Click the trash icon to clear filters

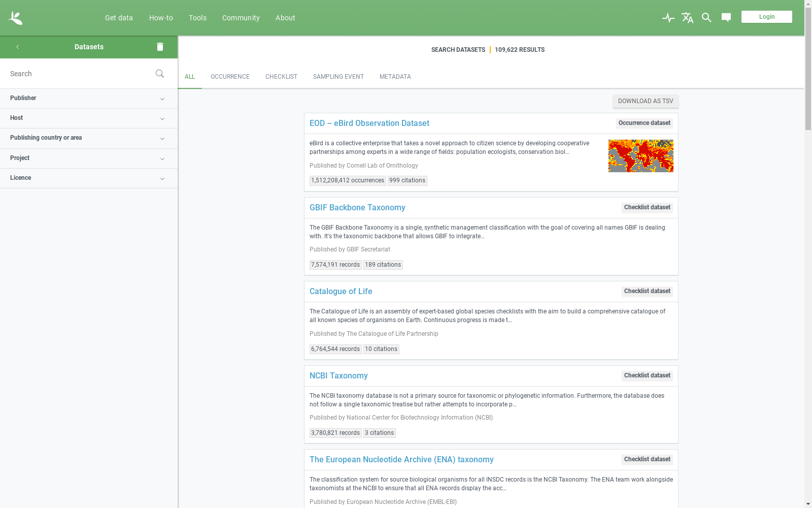coord(160,47)
